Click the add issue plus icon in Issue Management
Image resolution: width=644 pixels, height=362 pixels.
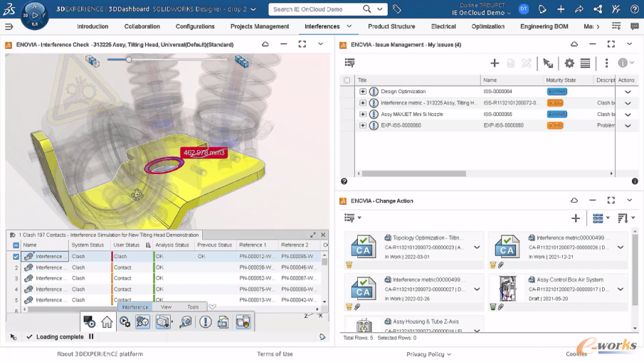coord(495,63)
